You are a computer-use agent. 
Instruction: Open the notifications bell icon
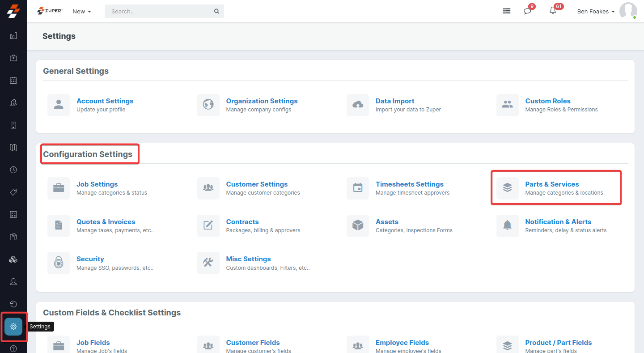553,11
